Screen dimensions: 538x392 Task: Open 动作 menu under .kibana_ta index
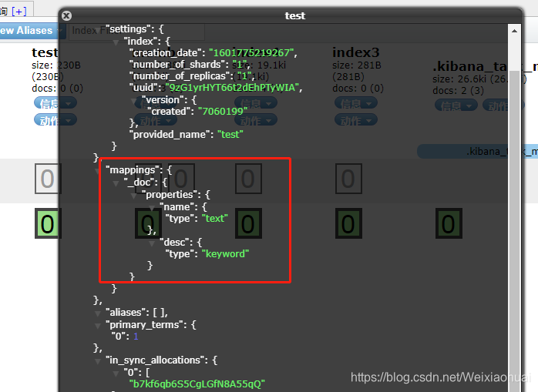503,106
